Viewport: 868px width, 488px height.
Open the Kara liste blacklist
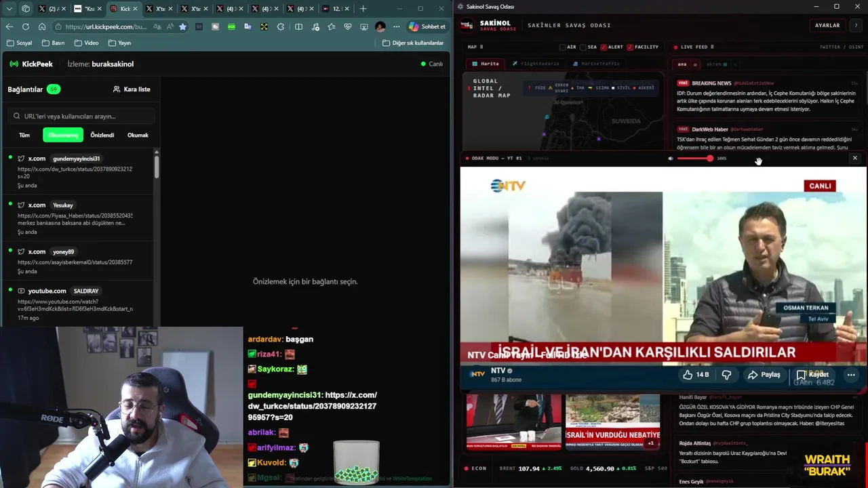click(132, 89)
